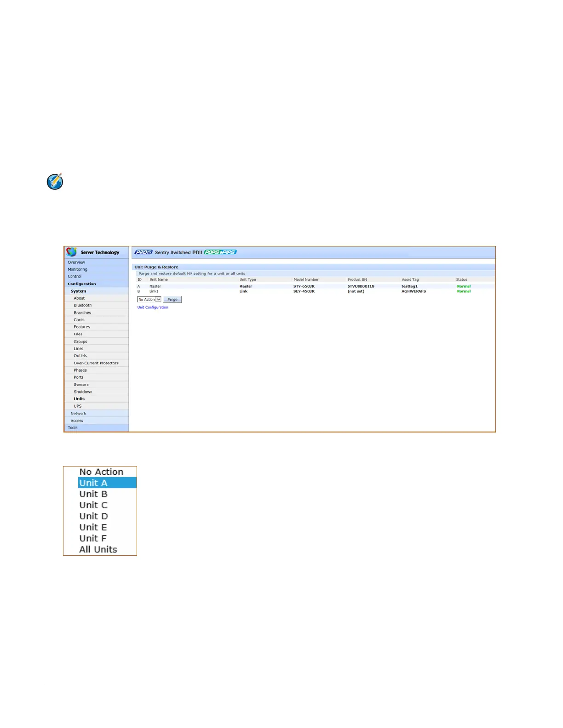Click serial number STVU0000118
The width and height of the screenshot is (563, 728).
click(x=361, y=286)
